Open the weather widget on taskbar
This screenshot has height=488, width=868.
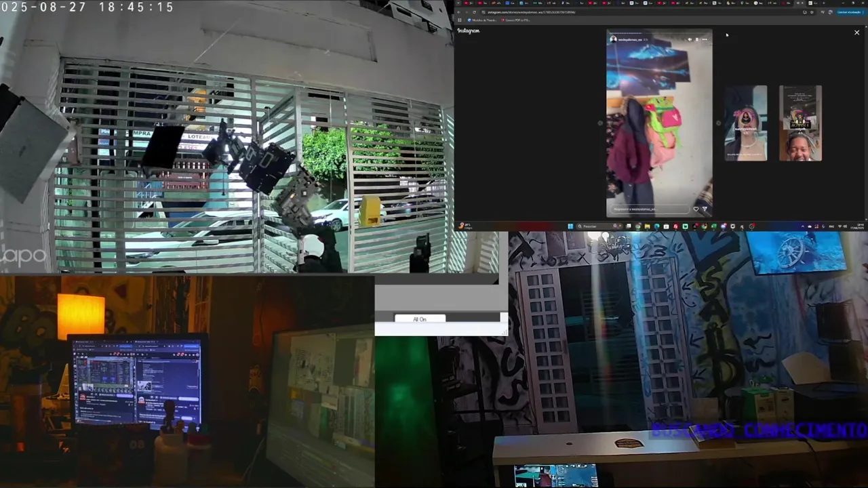point(465,226)
